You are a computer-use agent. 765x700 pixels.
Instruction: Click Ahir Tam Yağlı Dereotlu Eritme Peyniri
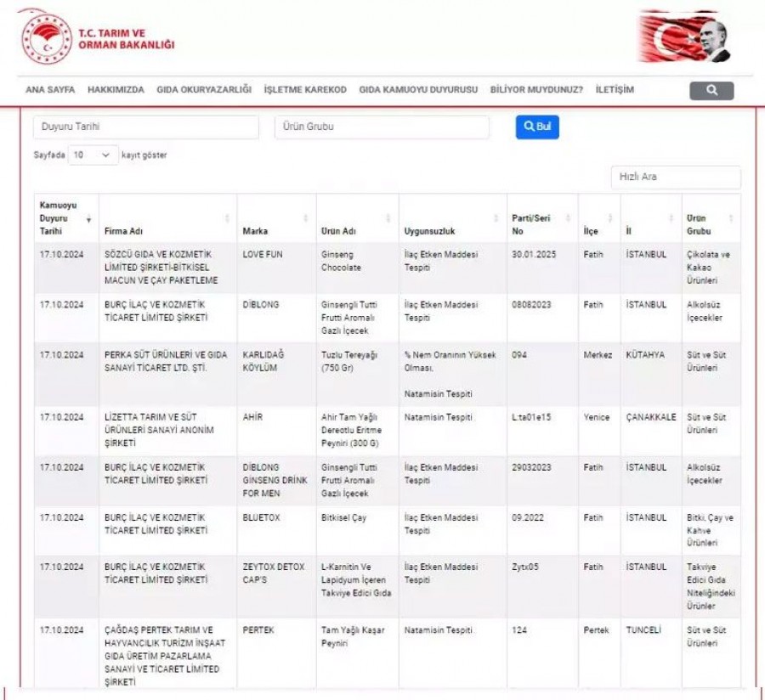pyautogui.click(x=351, y=430)
